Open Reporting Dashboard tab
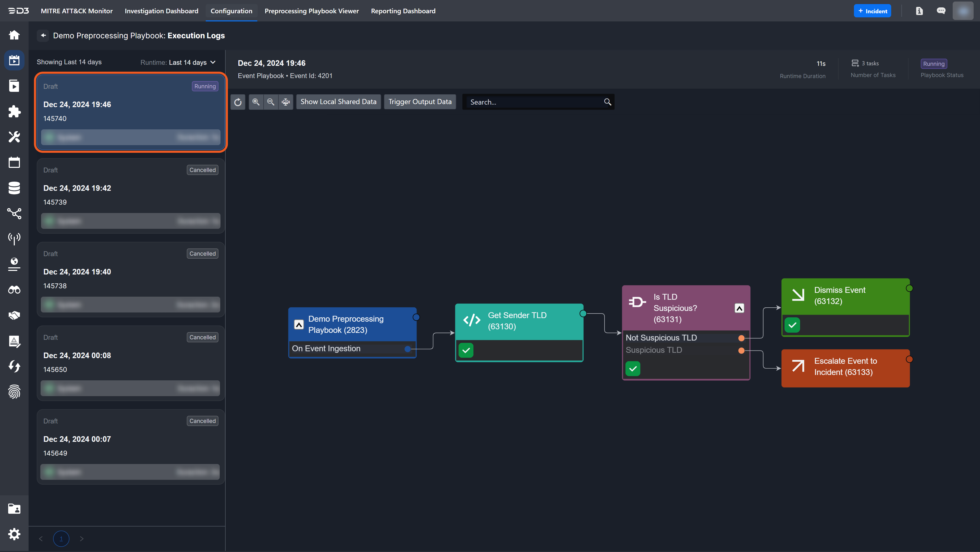The image size is (980, 552). (403, 11)
